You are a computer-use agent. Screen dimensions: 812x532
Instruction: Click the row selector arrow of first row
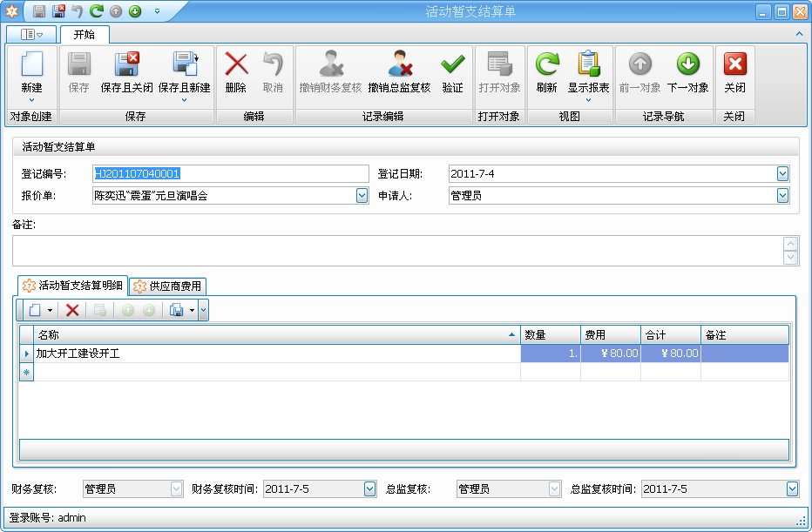26,354
